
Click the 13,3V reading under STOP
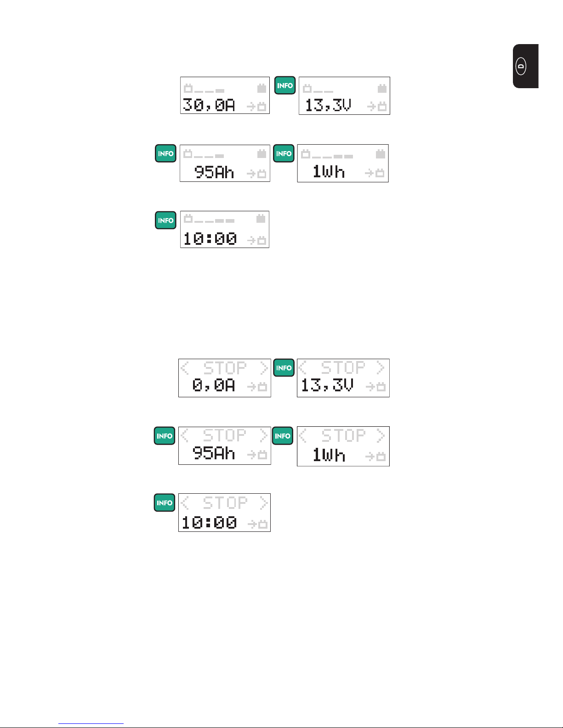[x=327, y=385]
